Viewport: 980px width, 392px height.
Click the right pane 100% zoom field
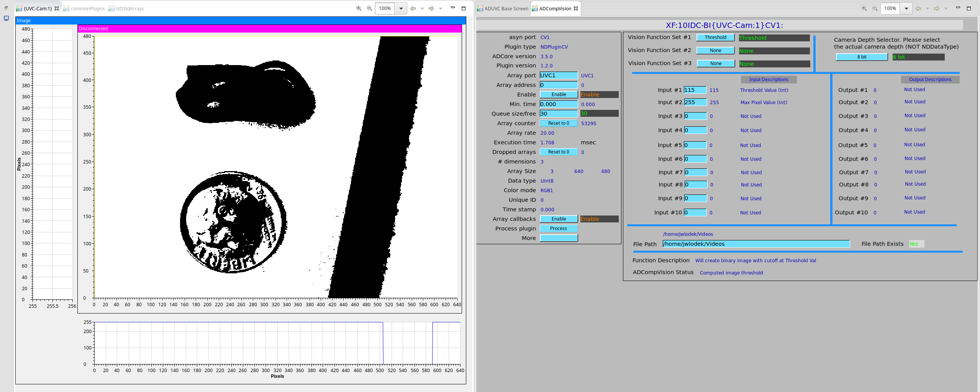click(x=890, y=8)
